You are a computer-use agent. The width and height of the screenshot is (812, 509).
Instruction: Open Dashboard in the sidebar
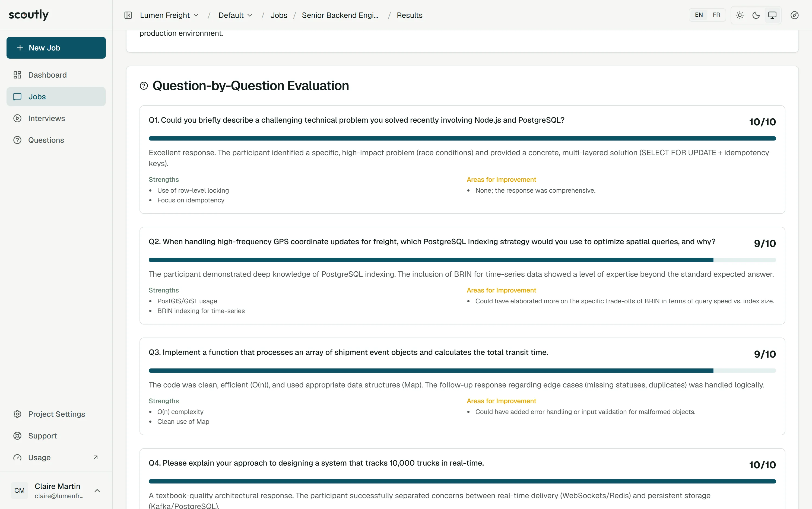coord(56,75)
